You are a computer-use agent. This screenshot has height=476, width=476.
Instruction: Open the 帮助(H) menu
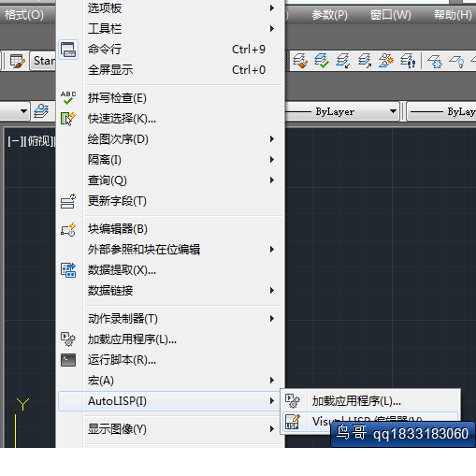click(453, 15)
